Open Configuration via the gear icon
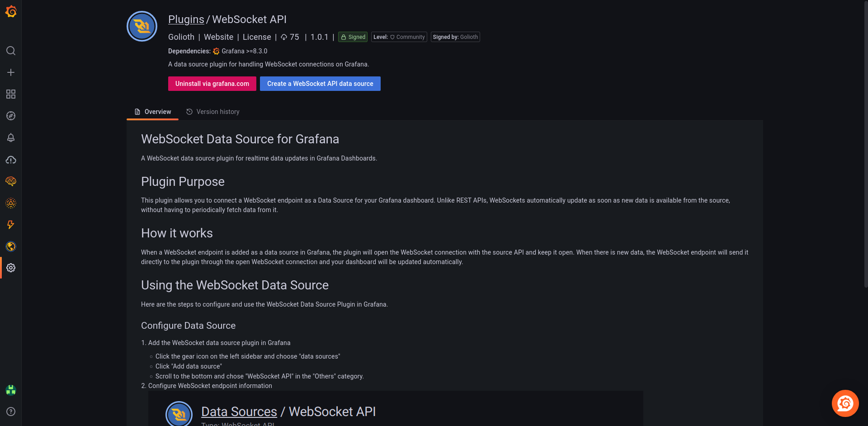868x426 pixels. tap(11, 268)
